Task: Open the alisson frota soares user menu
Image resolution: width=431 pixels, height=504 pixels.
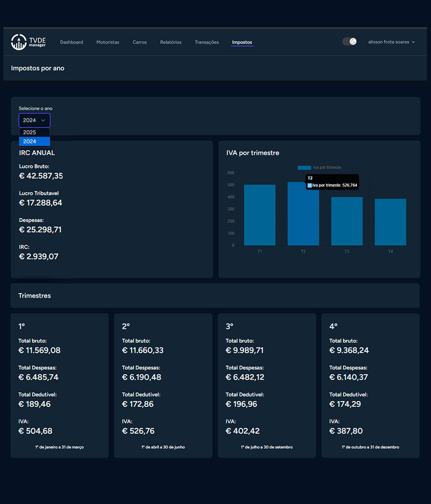Action: tap(392, 42)
